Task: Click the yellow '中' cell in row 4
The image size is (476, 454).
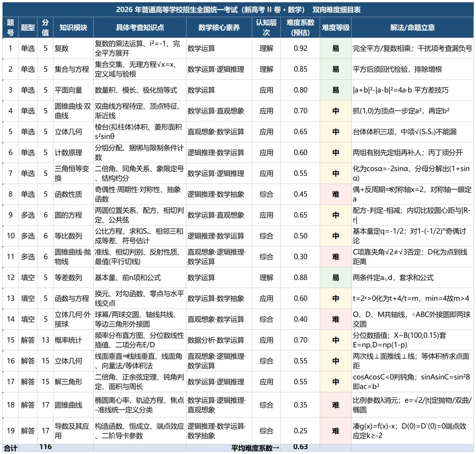Action: tap(335, 111)
